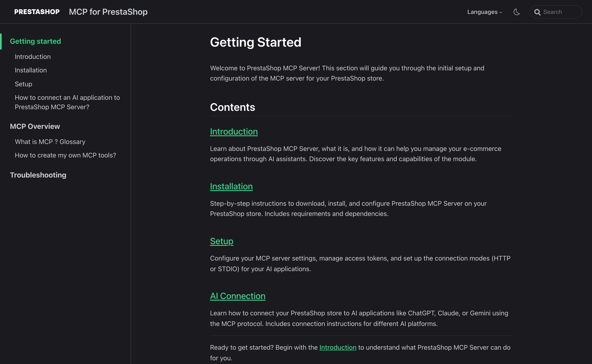Open the Languages dropdown
Viewport: 592px width, 364px height.
[485, 12]
